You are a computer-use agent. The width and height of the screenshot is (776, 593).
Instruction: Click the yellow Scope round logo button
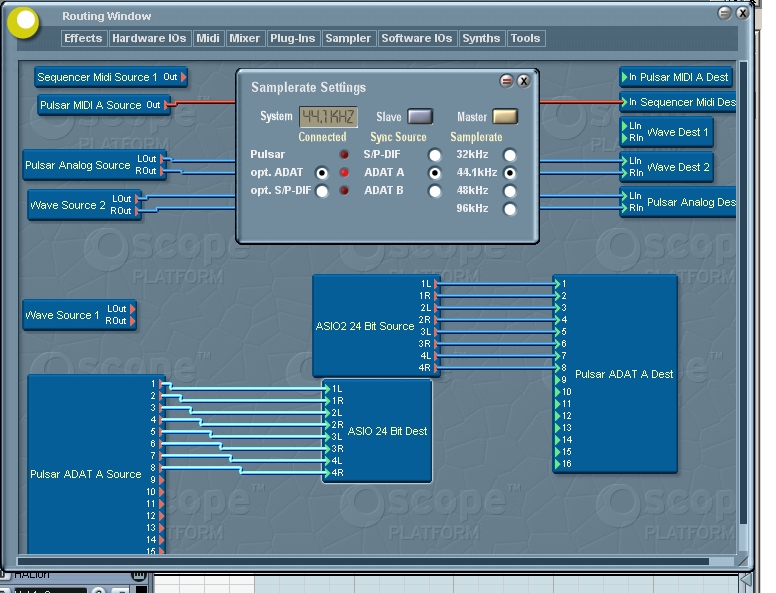pos(23,22)
